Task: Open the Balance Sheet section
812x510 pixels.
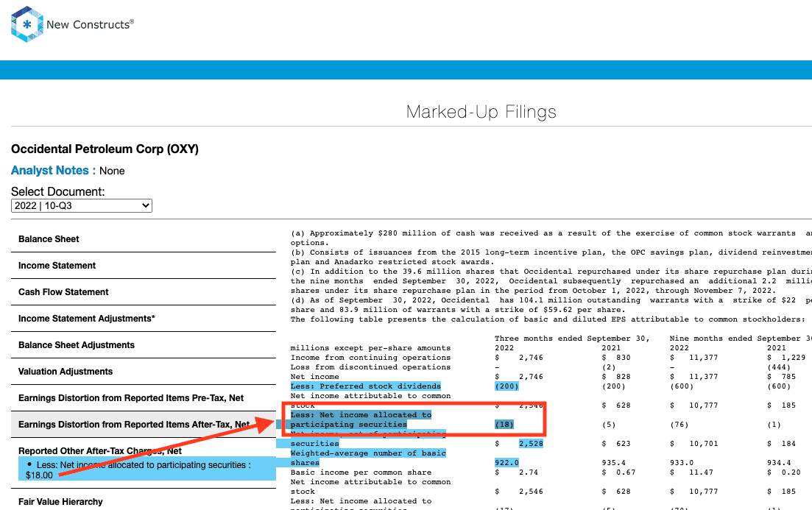Action: coord(49,238)
